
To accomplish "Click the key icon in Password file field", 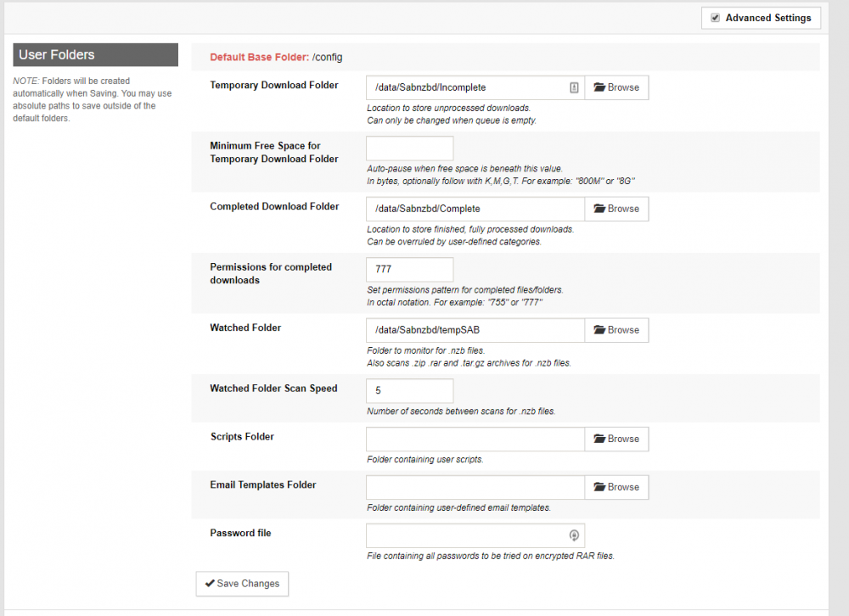I will pos(574,535).
